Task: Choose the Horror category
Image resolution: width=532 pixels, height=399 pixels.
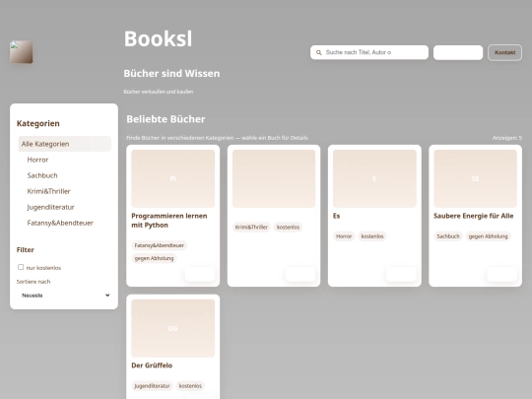Action: (x=37, y=160)
